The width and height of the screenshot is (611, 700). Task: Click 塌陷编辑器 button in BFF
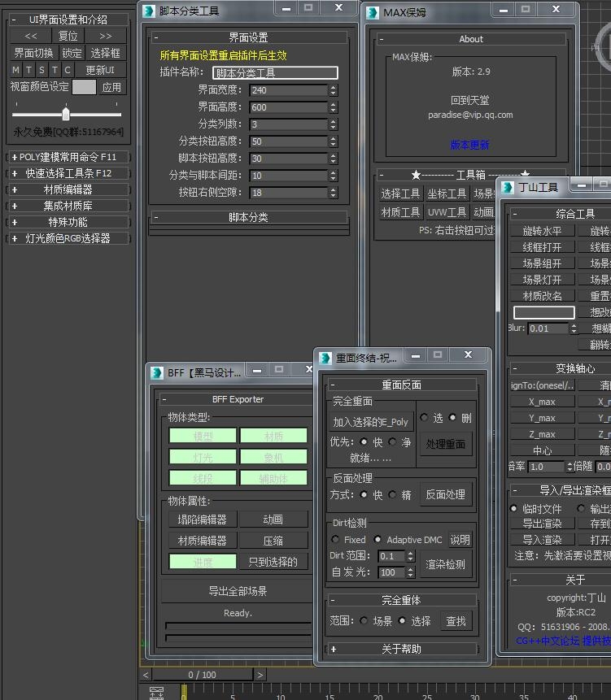point(203,520)
